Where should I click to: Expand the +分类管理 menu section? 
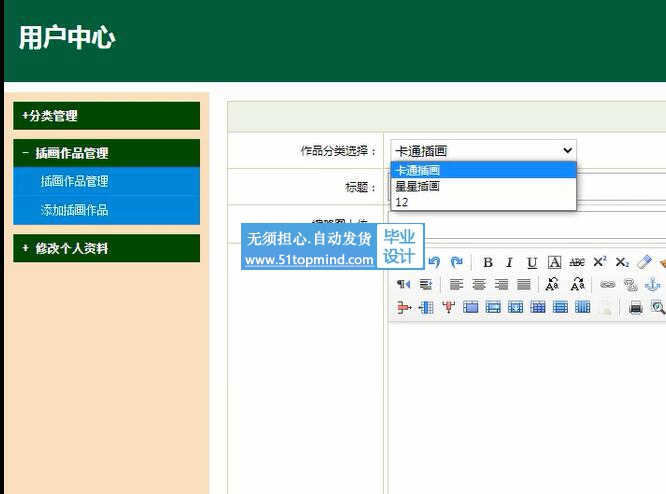pyautogui.click(x=106, y=116)
